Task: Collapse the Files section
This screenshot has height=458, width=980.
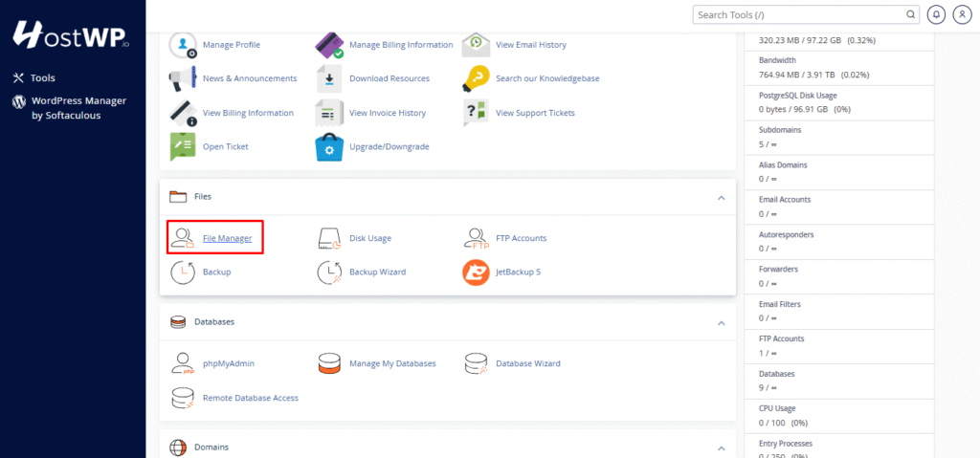Action: [x=721, y=197]
